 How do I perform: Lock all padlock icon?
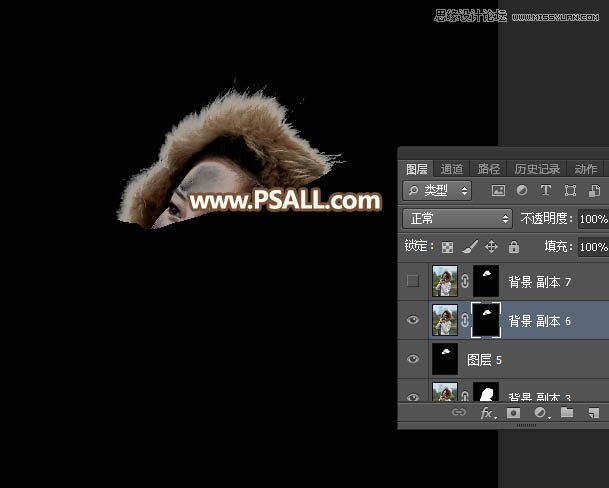[x=514, y=247]
